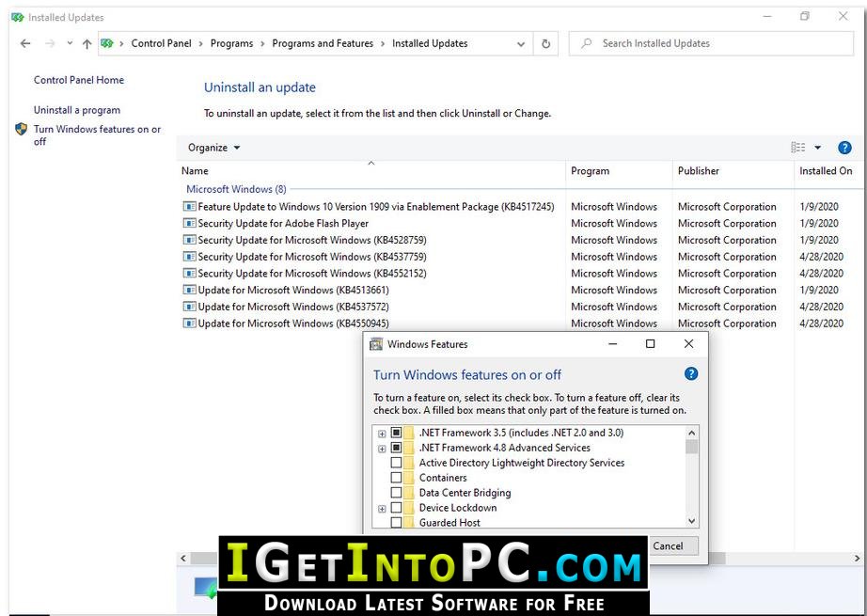The image size is (867, 616).
Task: Open Control Panel Home link
Action: click(79, 80)
